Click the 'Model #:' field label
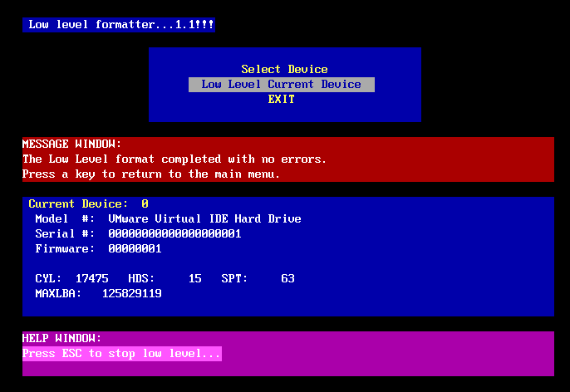The height and width of the screenshot is (392, 570). tap(65, 218)
